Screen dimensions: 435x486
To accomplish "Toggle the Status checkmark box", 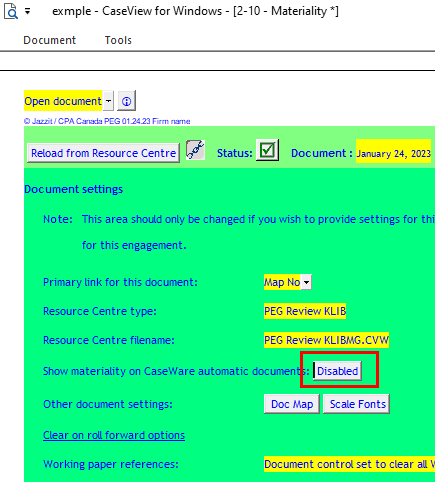I will click(x=267, y=150).
